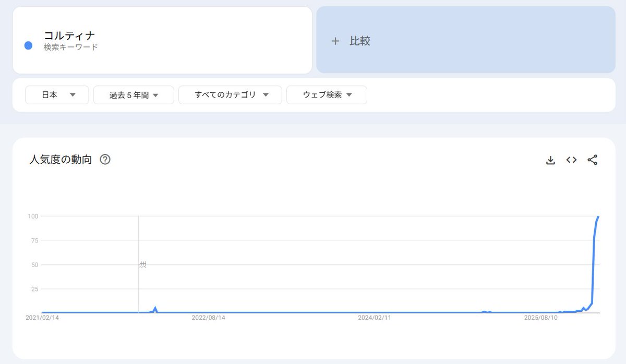Click the 2025/08/10 date axis label
The image size is (626, 364).
(541, 317)
